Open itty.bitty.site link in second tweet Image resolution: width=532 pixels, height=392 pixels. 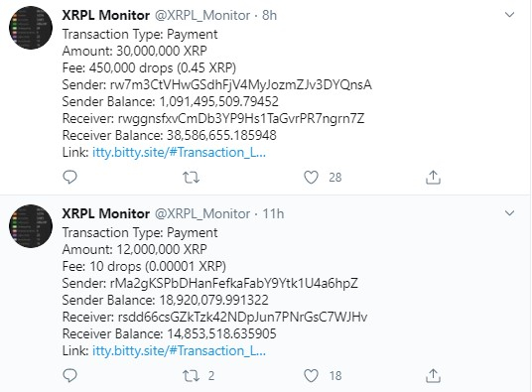coord(179,351)
